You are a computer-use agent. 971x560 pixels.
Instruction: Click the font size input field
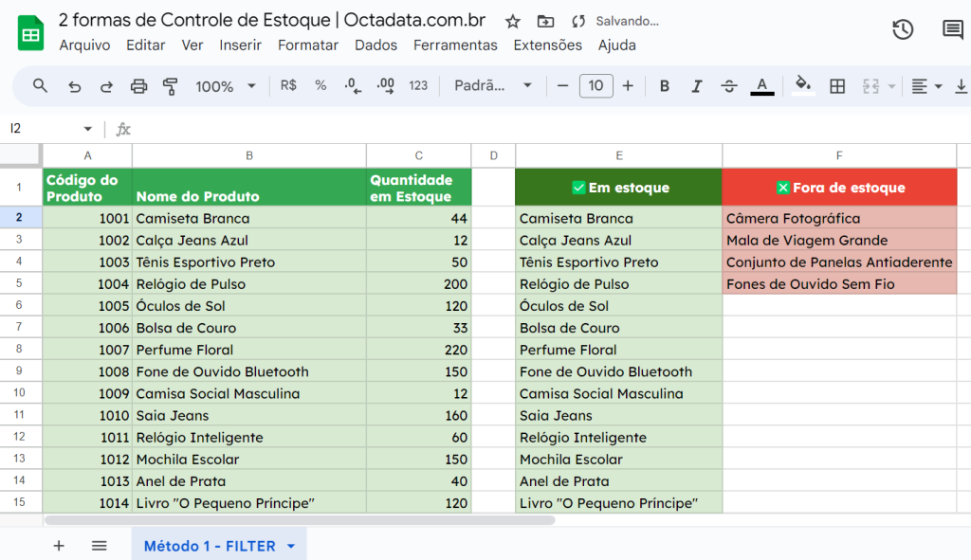coord(595,86)
